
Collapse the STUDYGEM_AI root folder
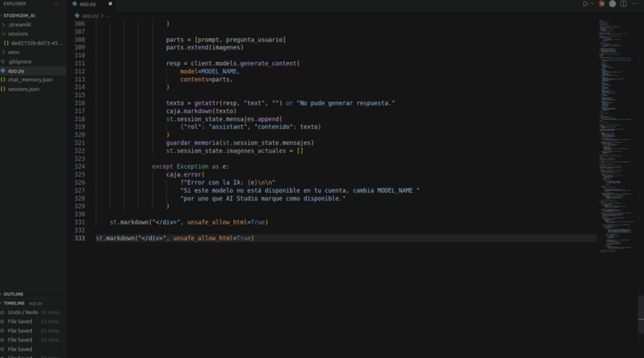click(x=19, y=16)
